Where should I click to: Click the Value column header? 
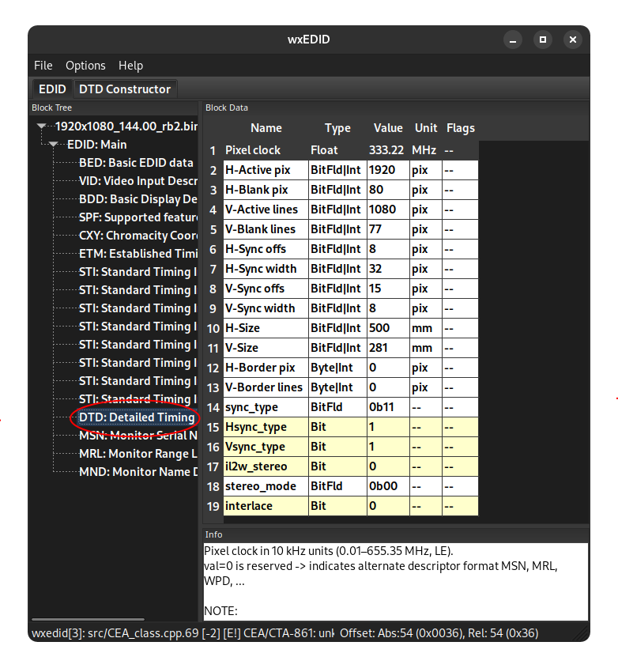click(388, 128)
